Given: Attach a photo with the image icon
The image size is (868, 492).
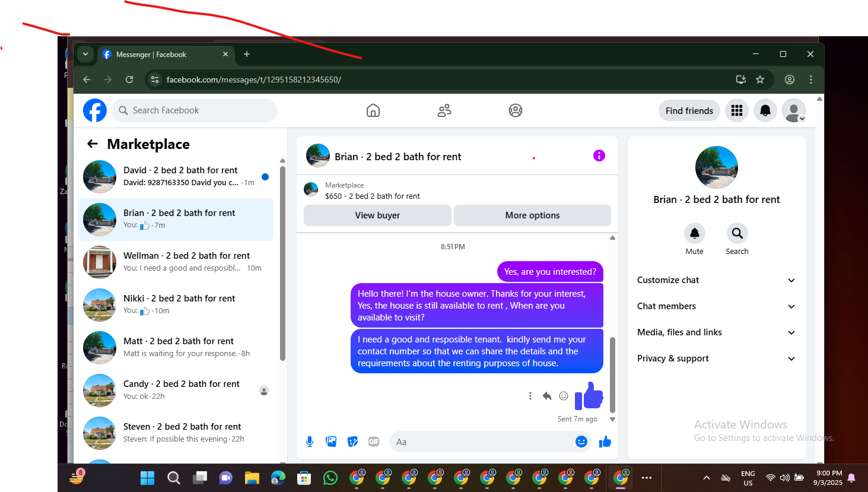Looking at the screenshot, I should tap(331, 442).
